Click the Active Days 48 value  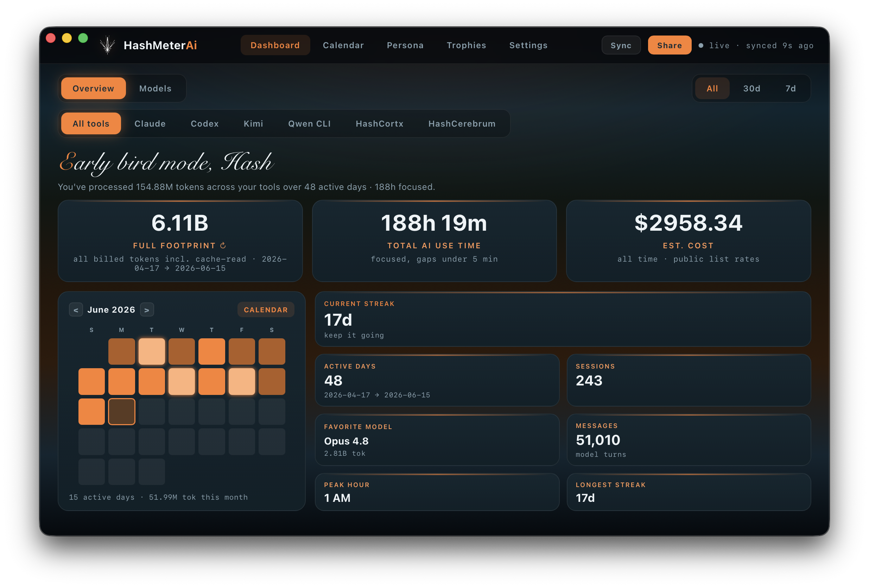click(333, 381)
